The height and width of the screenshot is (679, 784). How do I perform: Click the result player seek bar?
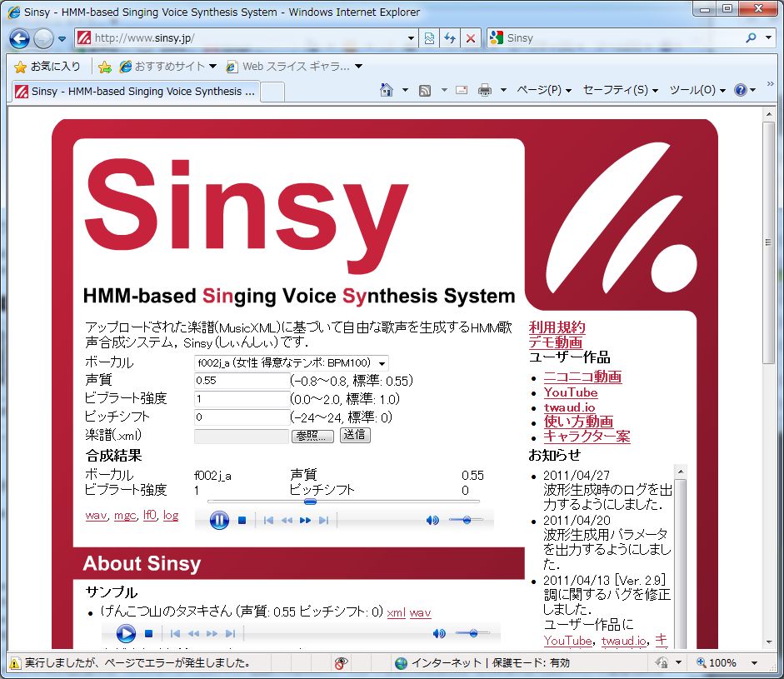343,501
